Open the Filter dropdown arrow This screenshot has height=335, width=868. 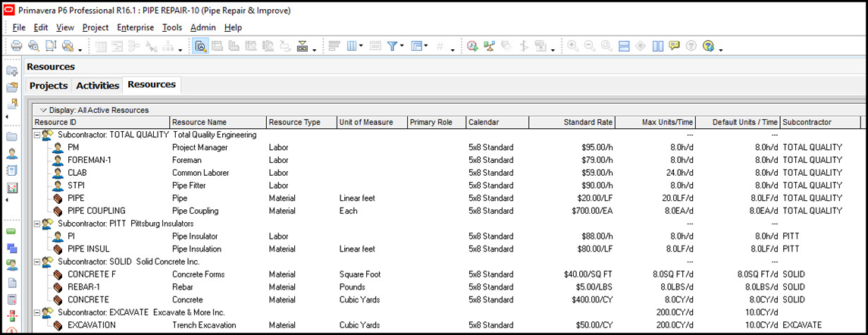pos(402,46)
